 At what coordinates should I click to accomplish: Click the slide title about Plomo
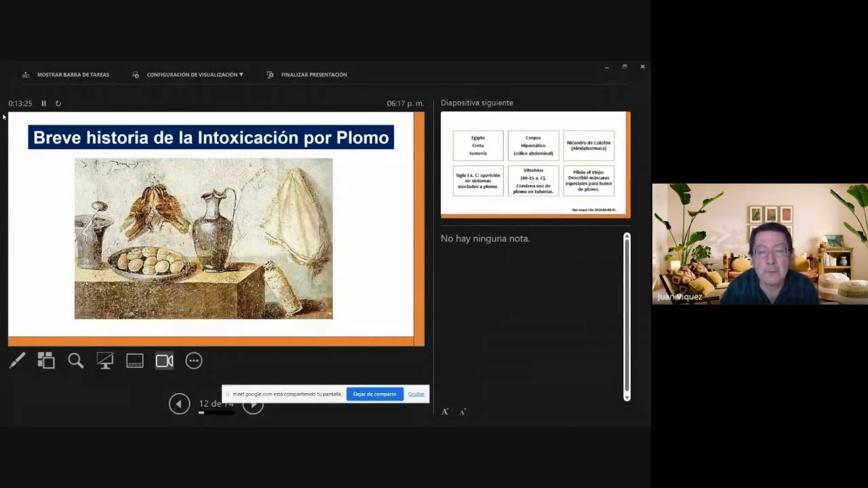point(211,138)
